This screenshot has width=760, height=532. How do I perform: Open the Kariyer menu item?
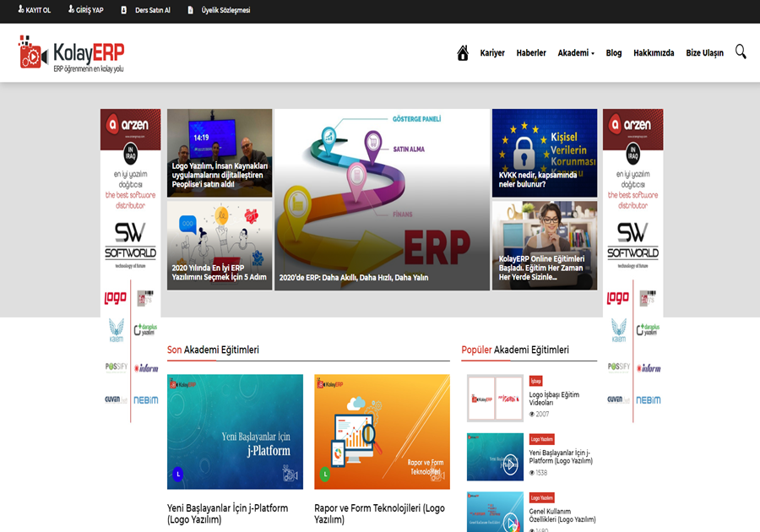coord(492,52)
